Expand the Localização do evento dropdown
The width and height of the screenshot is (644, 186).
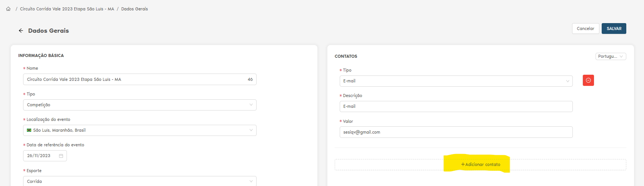[140, 131]
